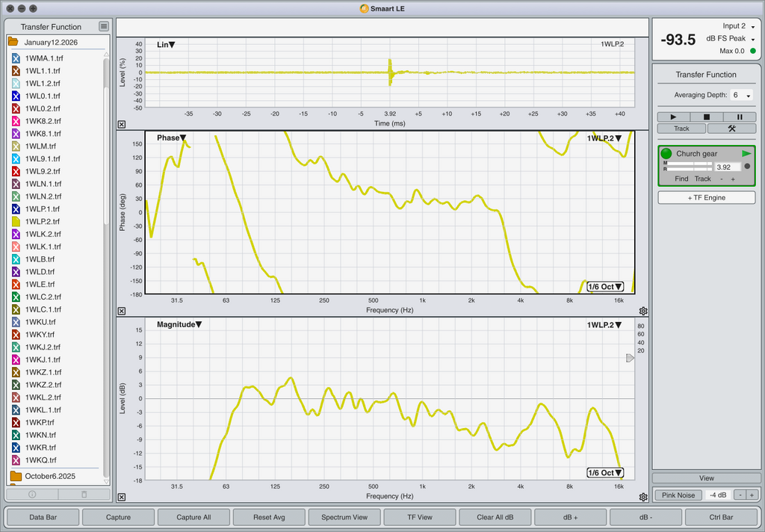This screenshot has height=532, width=765.
Task: Click the Capture All button
Action: 193,517
